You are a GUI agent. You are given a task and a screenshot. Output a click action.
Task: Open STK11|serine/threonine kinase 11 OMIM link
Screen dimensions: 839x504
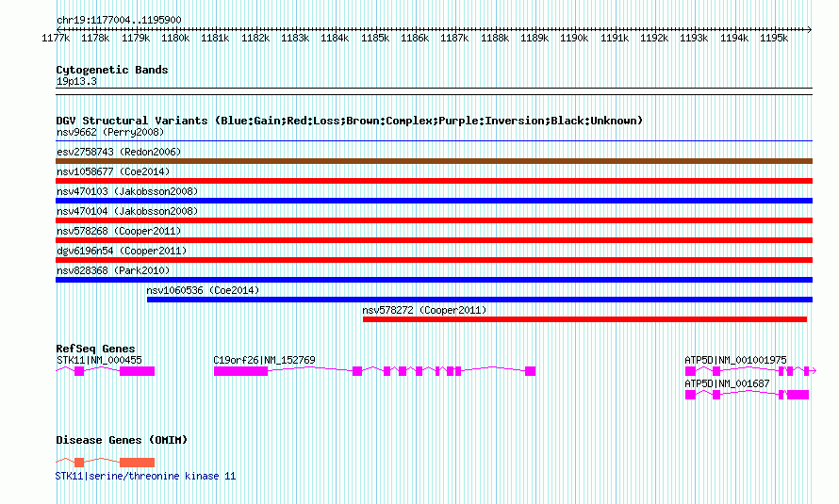pyautogui.click(x=145, y=476)
